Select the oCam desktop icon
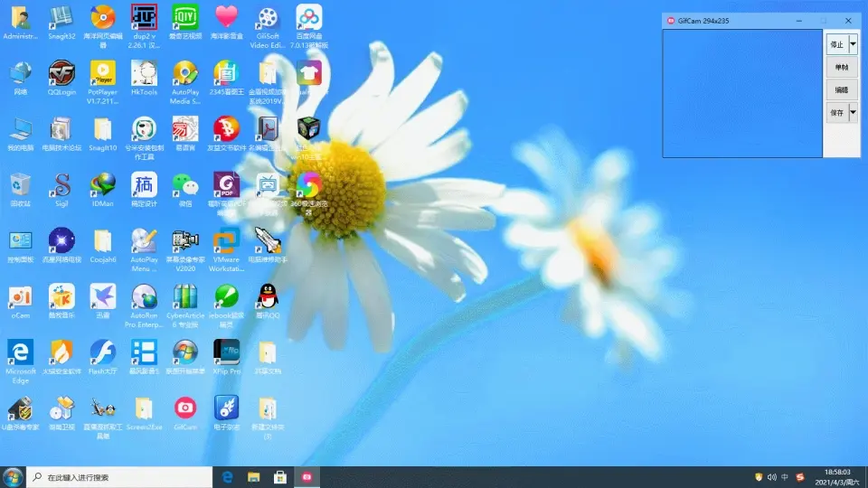Screen dimensions: 868x488 20,297
